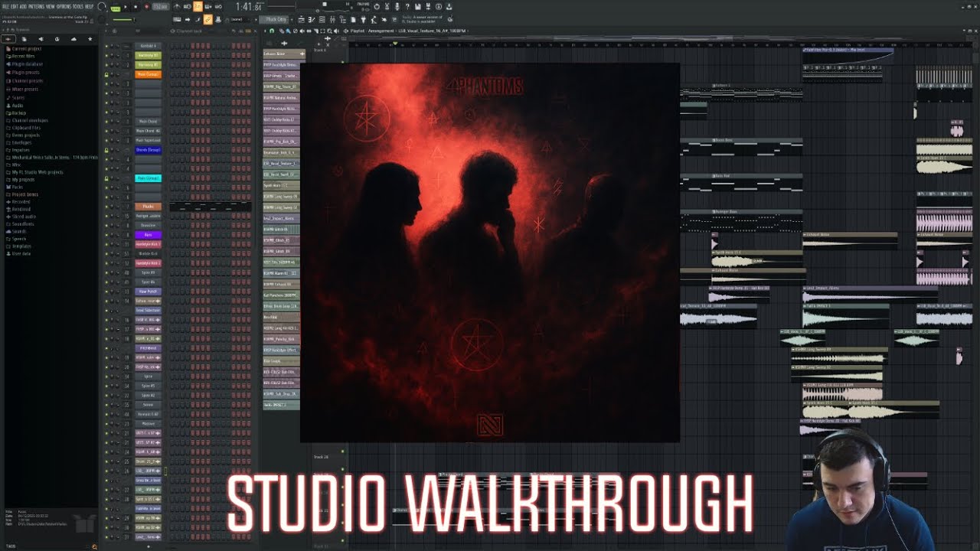The image size is (980, 551).
Task: Open the PATTERNS menu
Action: pos(38,7)
